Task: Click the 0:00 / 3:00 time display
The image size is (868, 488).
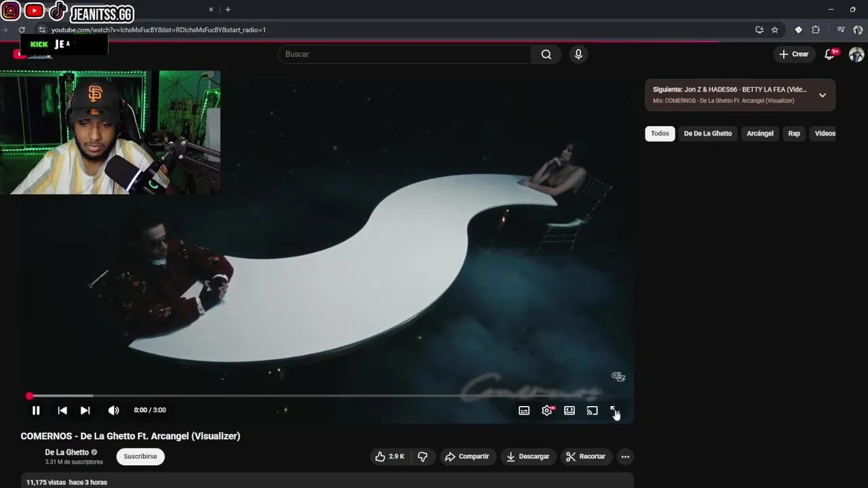Action: coord(150,410)
